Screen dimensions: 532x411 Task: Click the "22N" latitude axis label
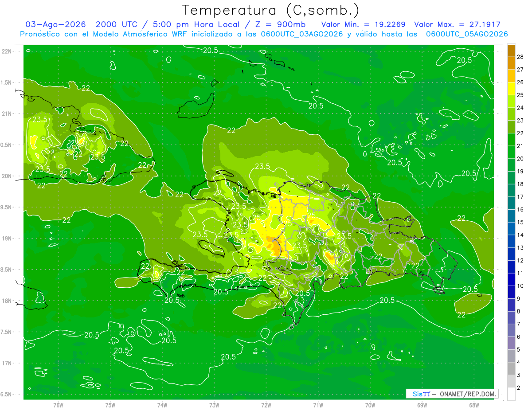click(8, 51)
